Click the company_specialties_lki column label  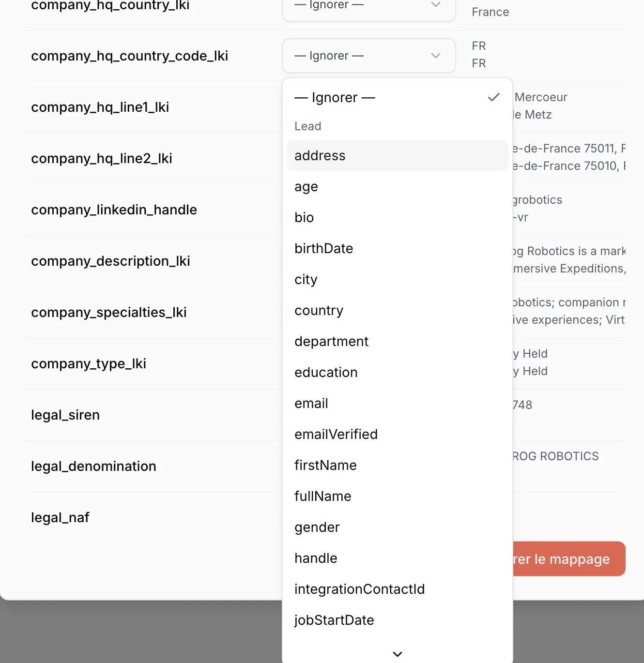pos(109,312)
